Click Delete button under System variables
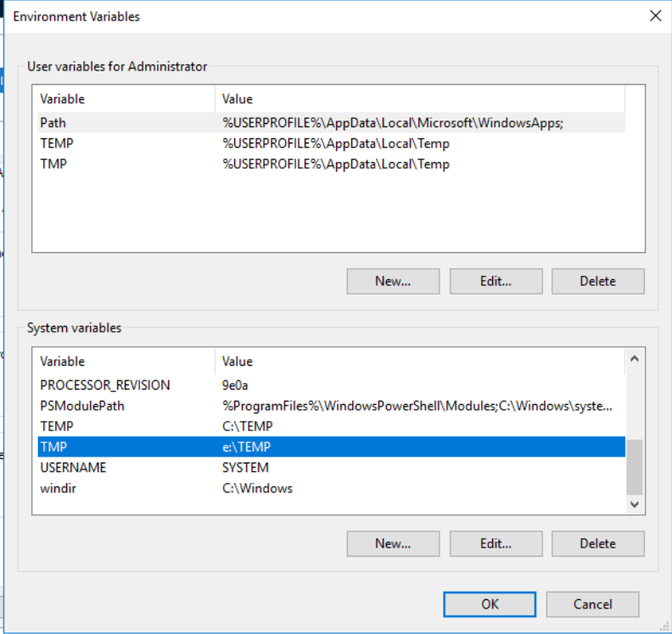This screenshot has height=634, width=672. coord(597,543)
